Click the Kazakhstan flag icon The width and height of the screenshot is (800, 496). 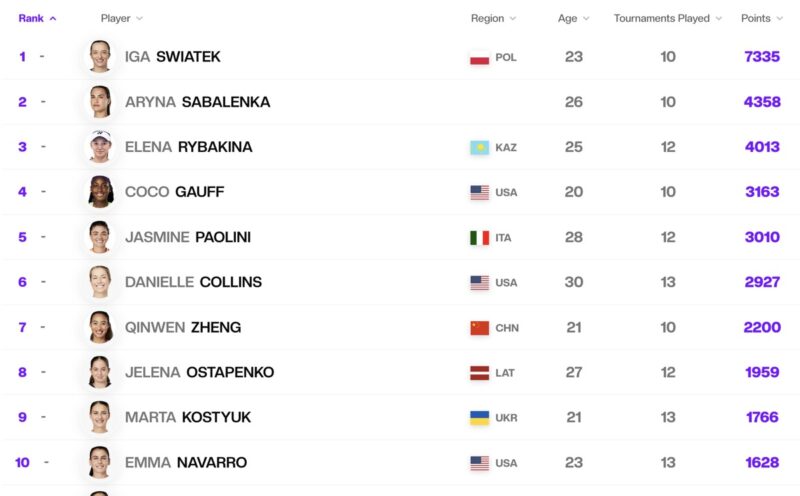480,147
